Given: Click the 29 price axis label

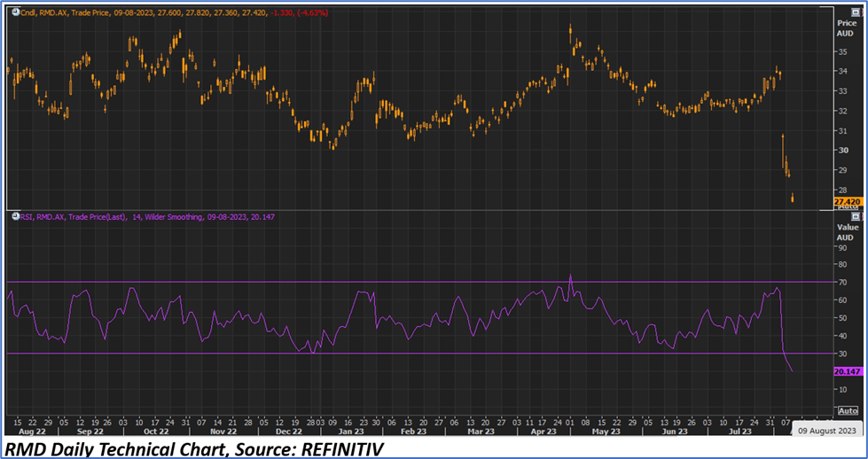Looking at the screenshot, I should coord(843,170).
